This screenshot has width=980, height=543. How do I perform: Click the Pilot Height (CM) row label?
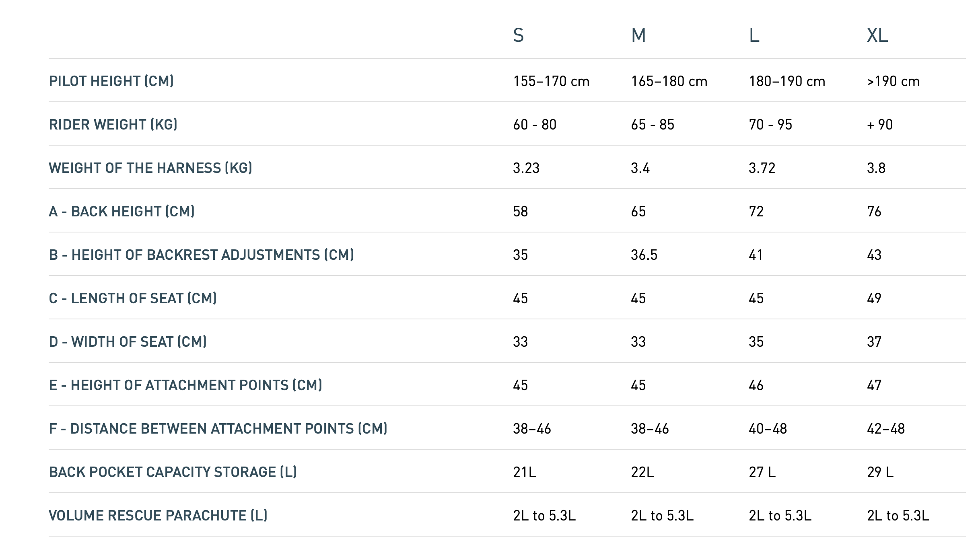(111, 81)
